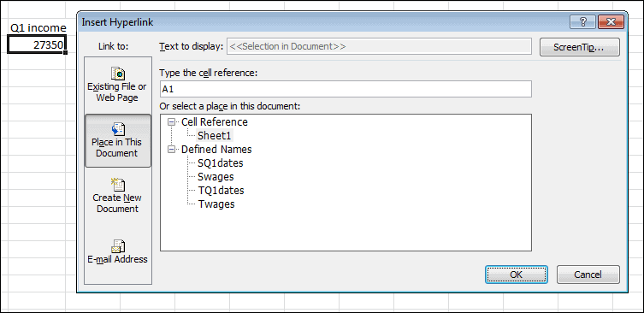Select the worksheet cell containing 27350
This screenshot has width=644, height=313.
click(37, 44)
